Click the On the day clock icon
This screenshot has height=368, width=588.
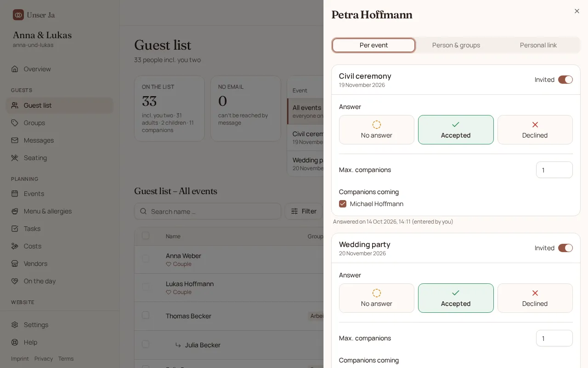[x=15, y=281]
